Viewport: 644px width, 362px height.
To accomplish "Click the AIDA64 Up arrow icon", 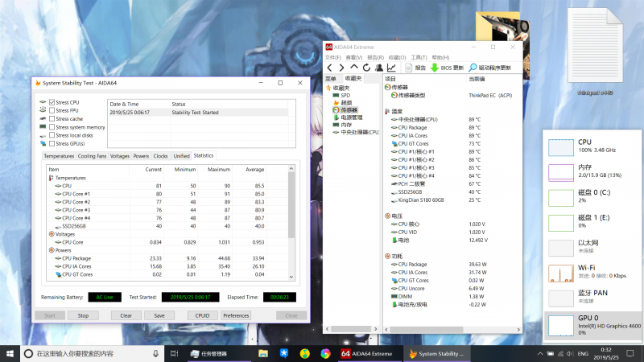I will pos(354,68).
